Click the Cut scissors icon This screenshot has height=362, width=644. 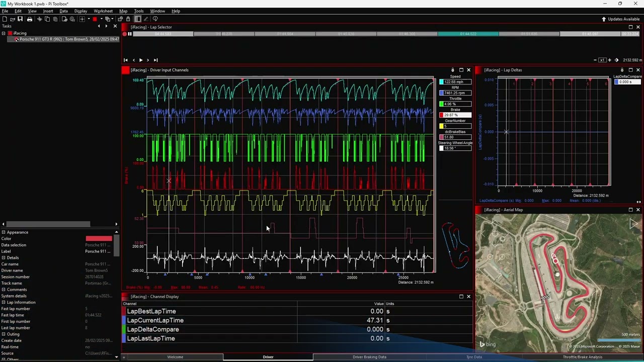point(40,19)
